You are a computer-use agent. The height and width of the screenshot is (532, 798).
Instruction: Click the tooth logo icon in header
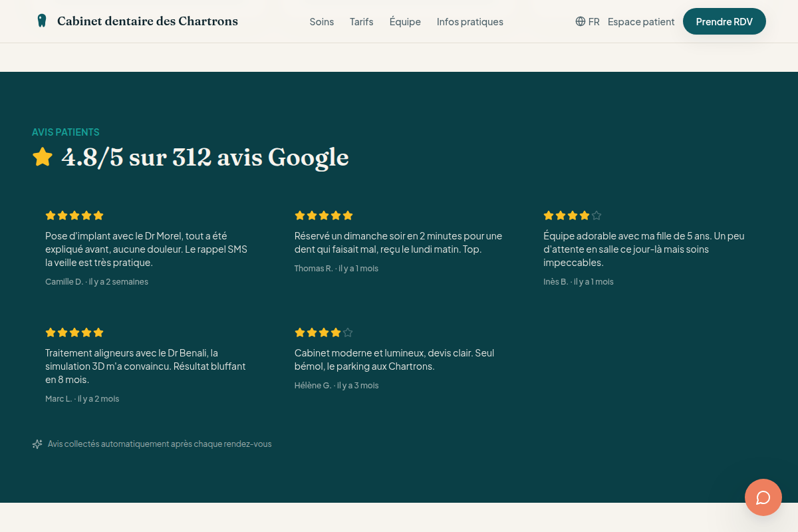pyautogui.click(x=42, y=21)
